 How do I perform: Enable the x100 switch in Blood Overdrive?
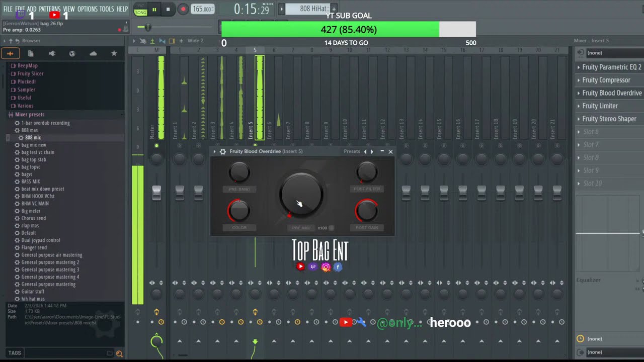331,228
